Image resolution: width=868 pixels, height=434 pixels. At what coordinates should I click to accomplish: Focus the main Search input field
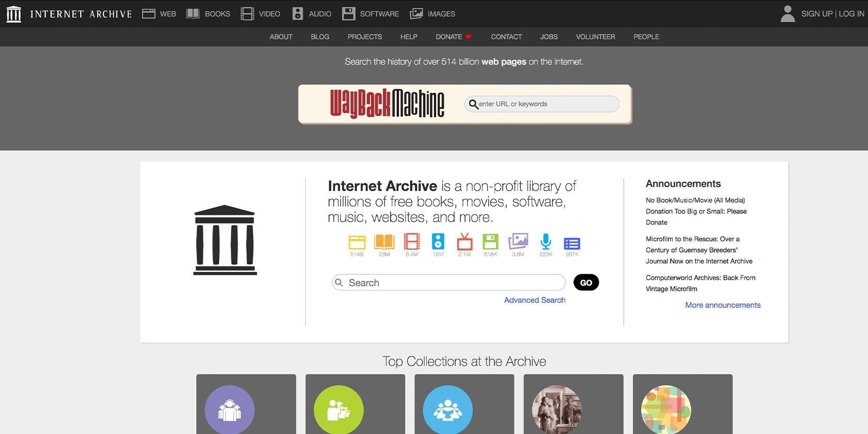pyautogui.click(x=449, y=283)
